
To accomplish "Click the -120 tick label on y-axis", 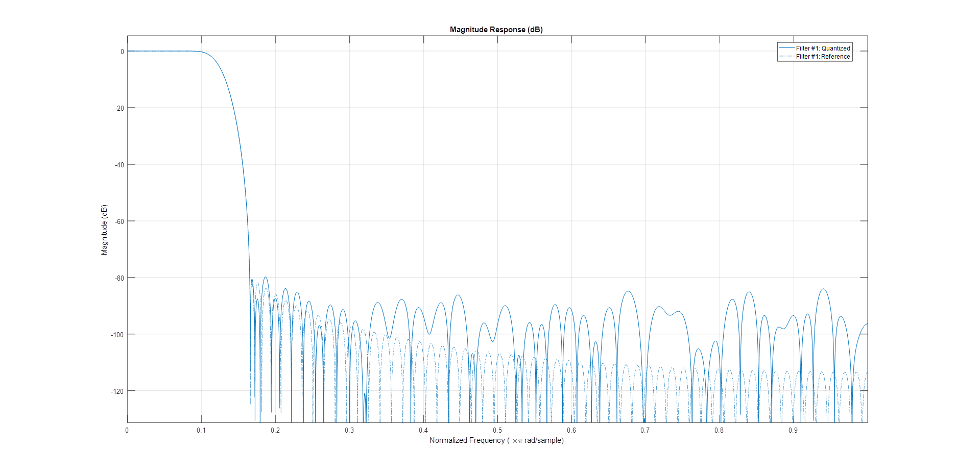I will click(x=117, y=391).
